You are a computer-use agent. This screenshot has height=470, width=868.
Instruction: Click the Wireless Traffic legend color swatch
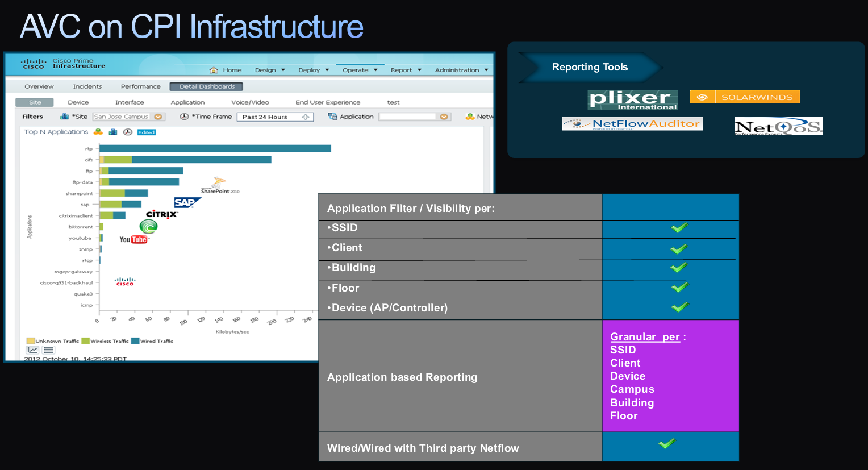pos(85,341)
